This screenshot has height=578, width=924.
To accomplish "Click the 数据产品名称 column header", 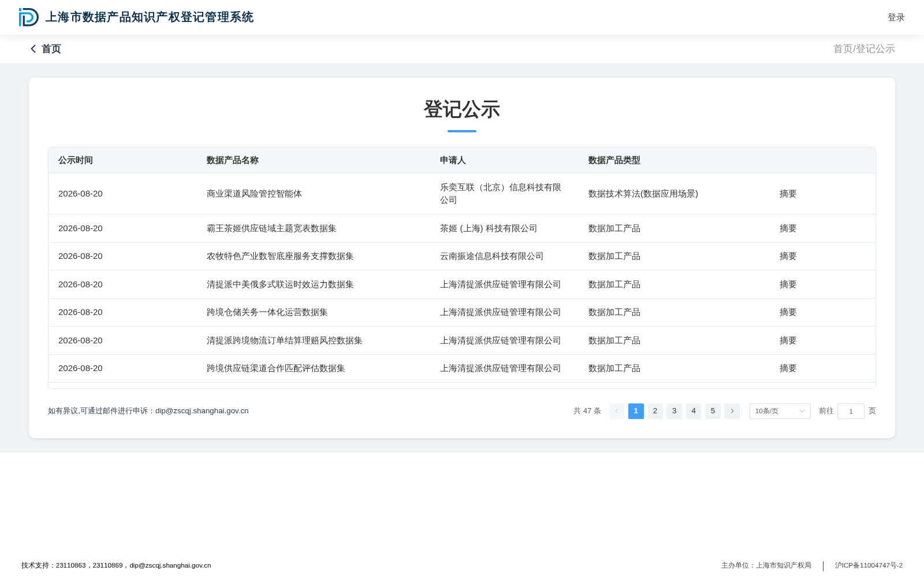I will point(233,160).
